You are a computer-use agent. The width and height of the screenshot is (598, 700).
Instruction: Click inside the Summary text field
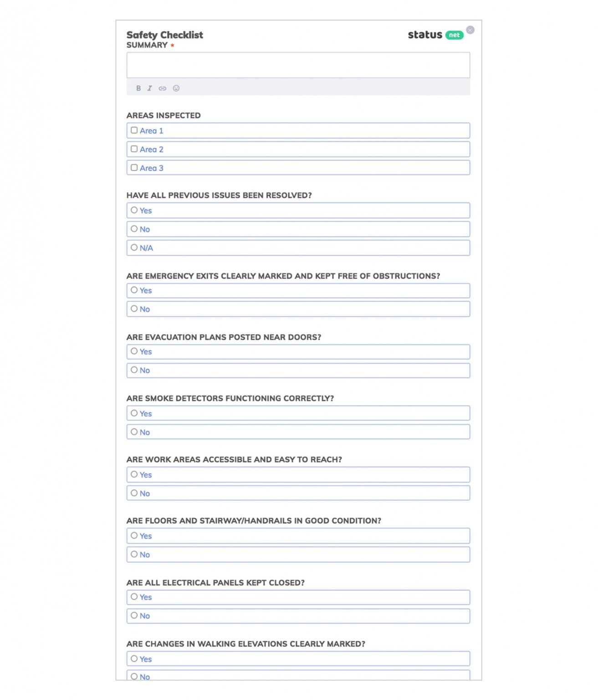[x=298, y=64]
